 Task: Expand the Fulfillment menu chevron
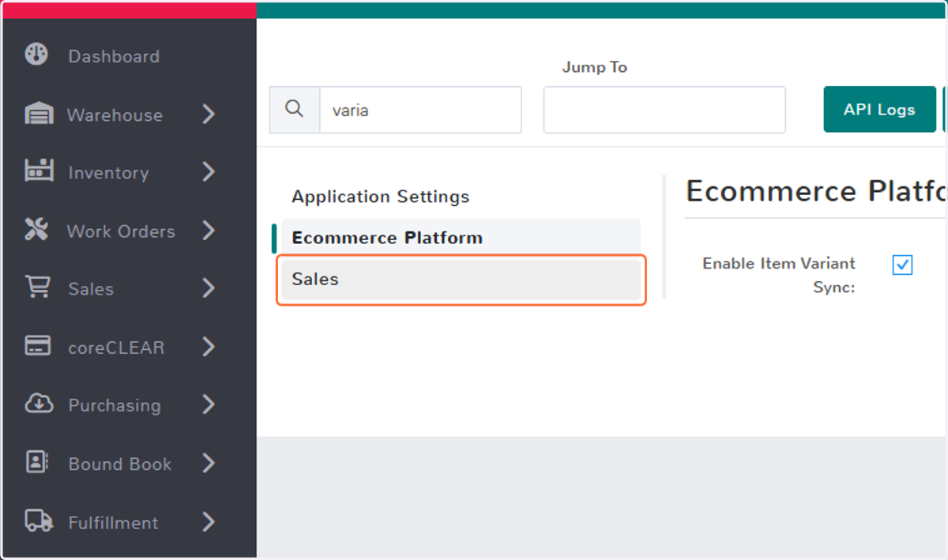pyautogui.click(x=209, y=521)
